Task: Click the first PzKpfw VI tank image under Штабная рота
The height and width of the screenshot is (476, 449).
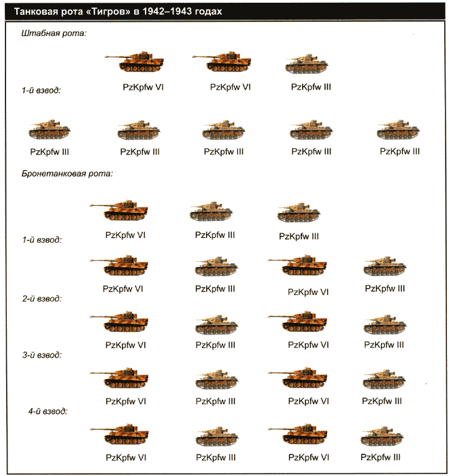Action: click(x=143, y=62)
